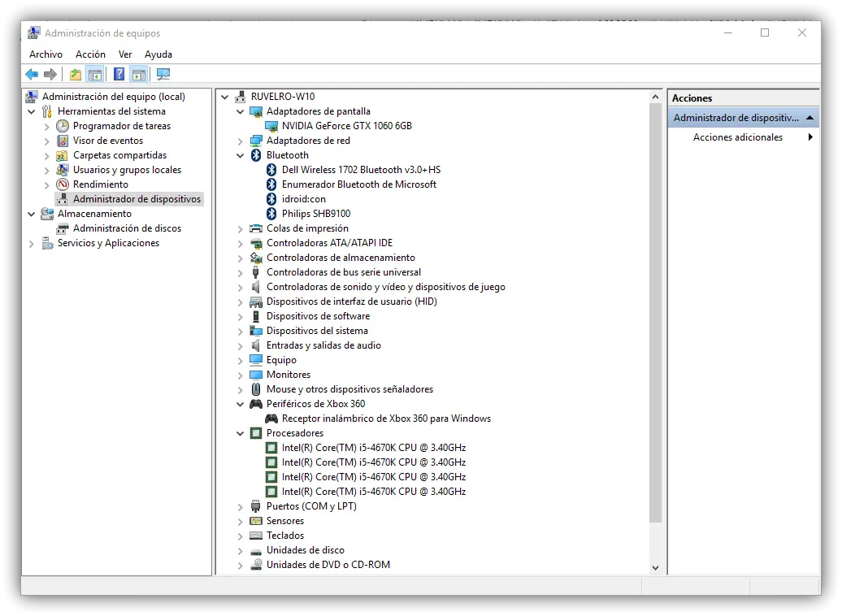Collapse the Bluetooth category
Image resolution: width=842 pixels, height=616 pixels.
241,156
